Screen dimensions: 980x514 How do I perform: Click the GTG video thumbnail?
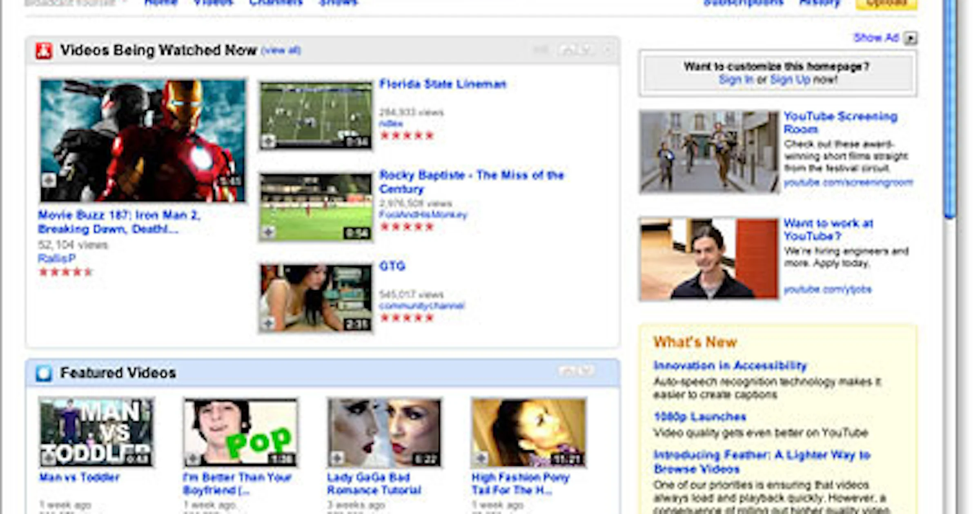[x=316, y=298]
